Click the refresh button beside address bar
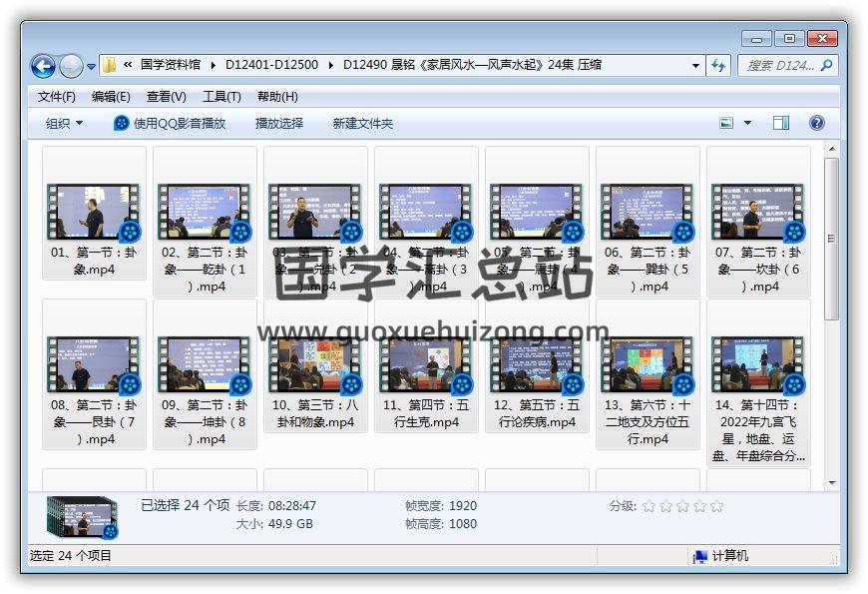The image size is (868, 594). pos(718,65)
